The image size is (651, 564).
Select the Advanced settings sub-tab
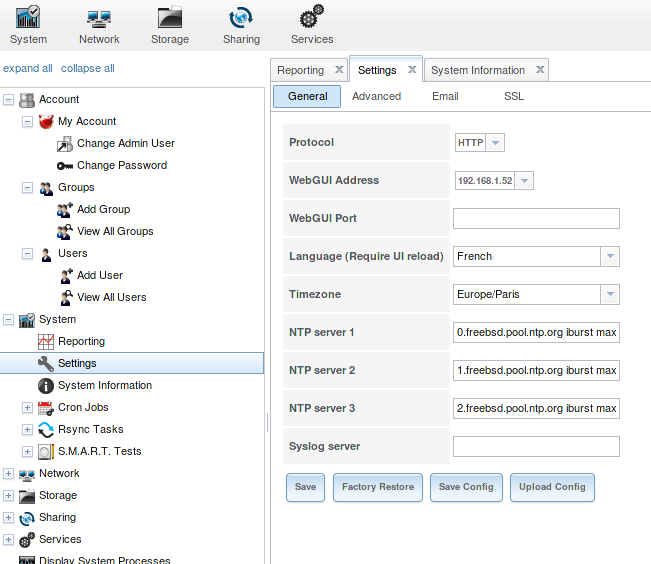[x=377, y=96]
